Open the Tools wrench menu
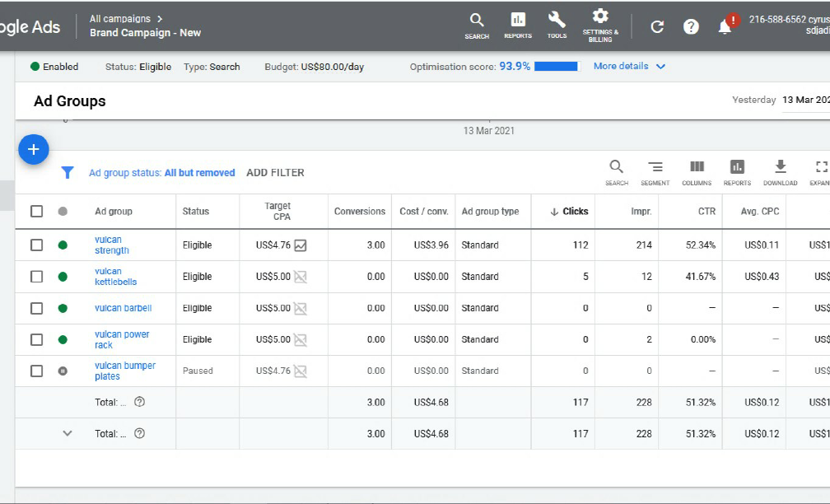The image size is (830, 504). [557, 26]
